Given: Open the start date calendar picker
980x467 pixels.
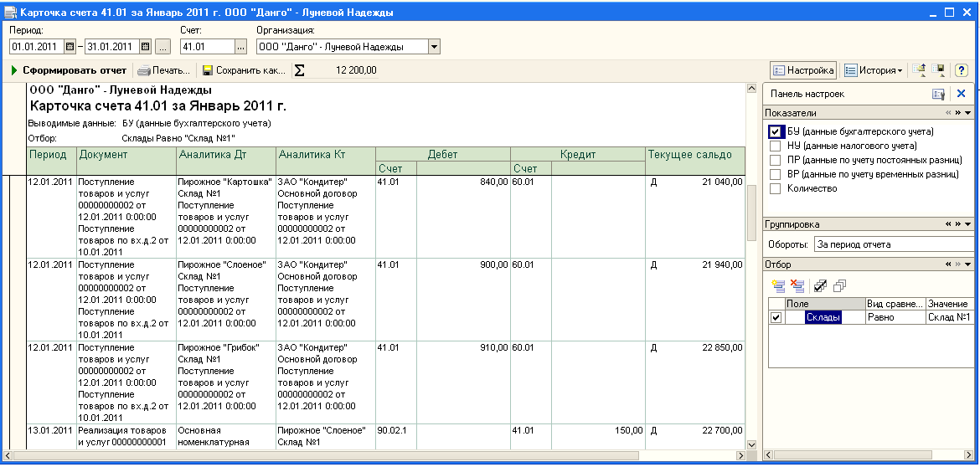Looking at the screenshot, I should point(70,47).
